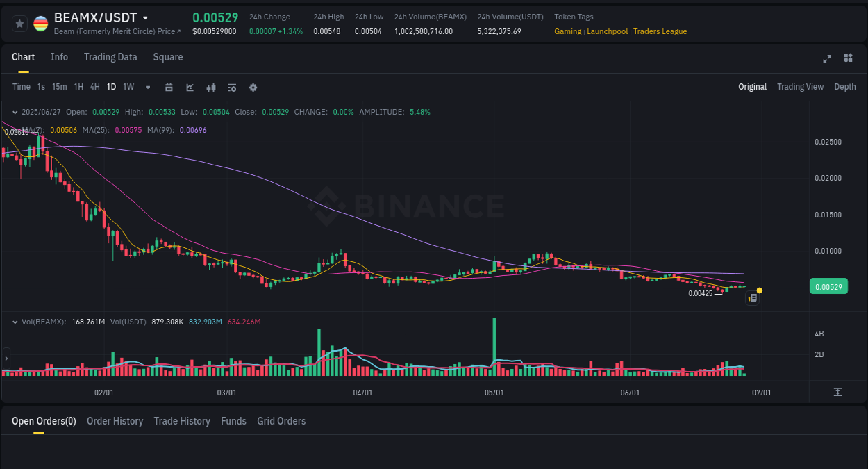
Task: Select the line chart style icon
Action: tap(190, 87)
